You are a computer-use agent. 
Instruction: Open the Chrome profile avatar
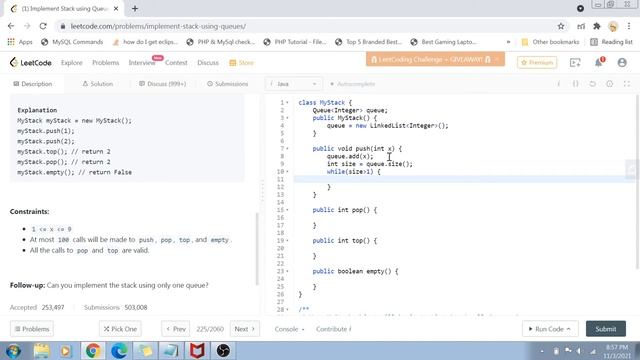point(613,27)
